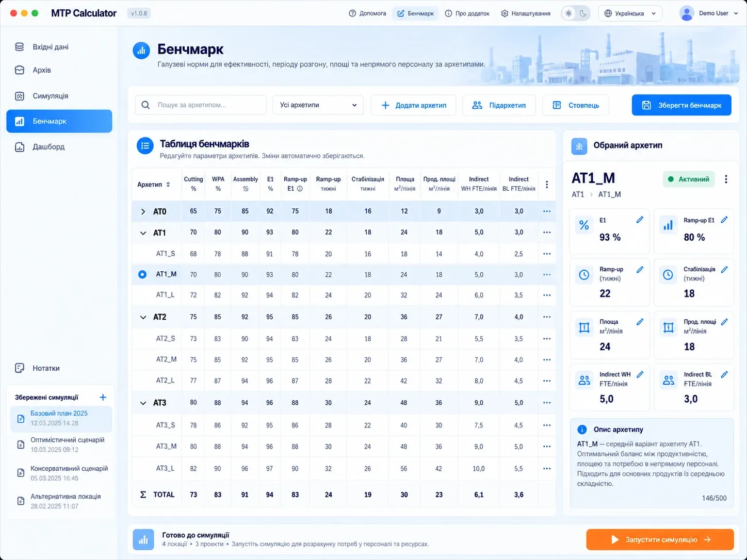Image resolution: width=747 pixels, height=560 pixels.
Task: Add a new saved simulation with plus
Action: click(x=103, y=397)
